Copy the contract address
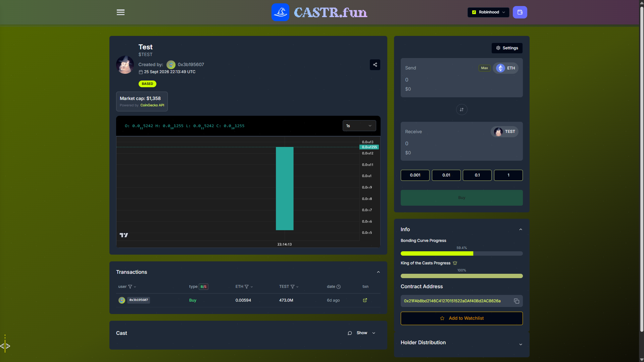This screenshot has height=362, width=644. pos(516,301)
